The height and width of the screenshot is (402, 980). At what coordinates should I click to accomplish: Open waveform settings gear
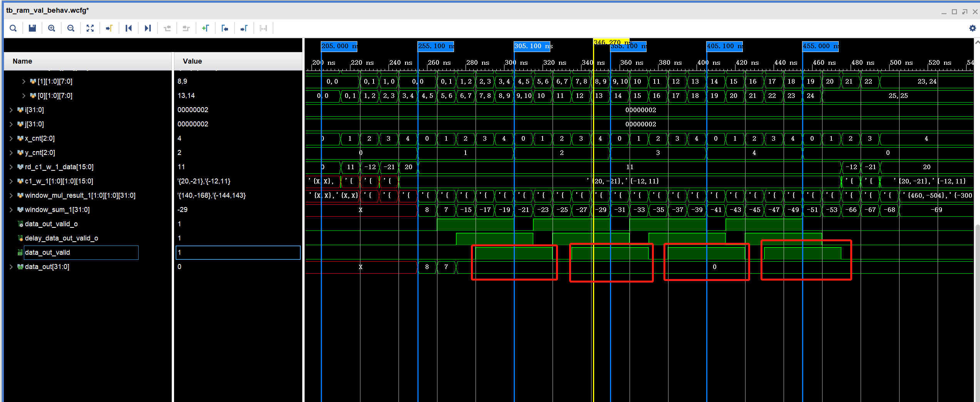pos(973,28)
